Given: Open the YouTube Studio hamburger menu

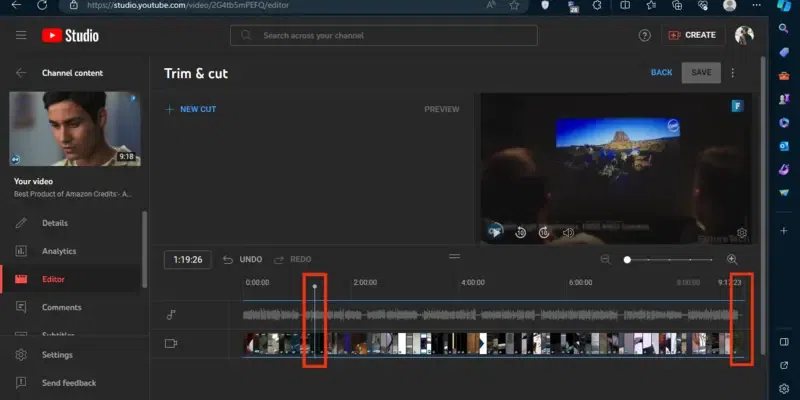Looking at the screenshot, I should pos(21,35).
